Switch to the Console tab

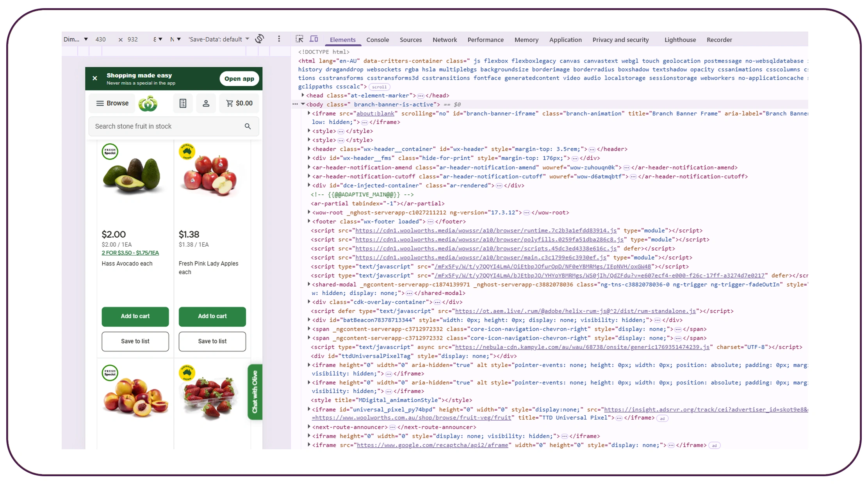377,39
